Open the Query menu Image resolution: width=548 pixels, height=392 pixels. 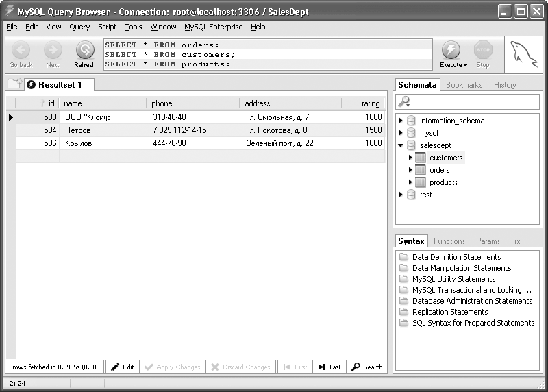pos(79,27)
